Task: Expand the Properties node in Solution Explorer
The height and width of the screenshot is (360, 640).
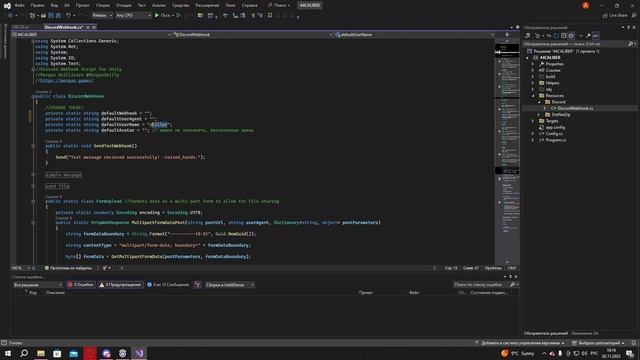Action: 533,64
